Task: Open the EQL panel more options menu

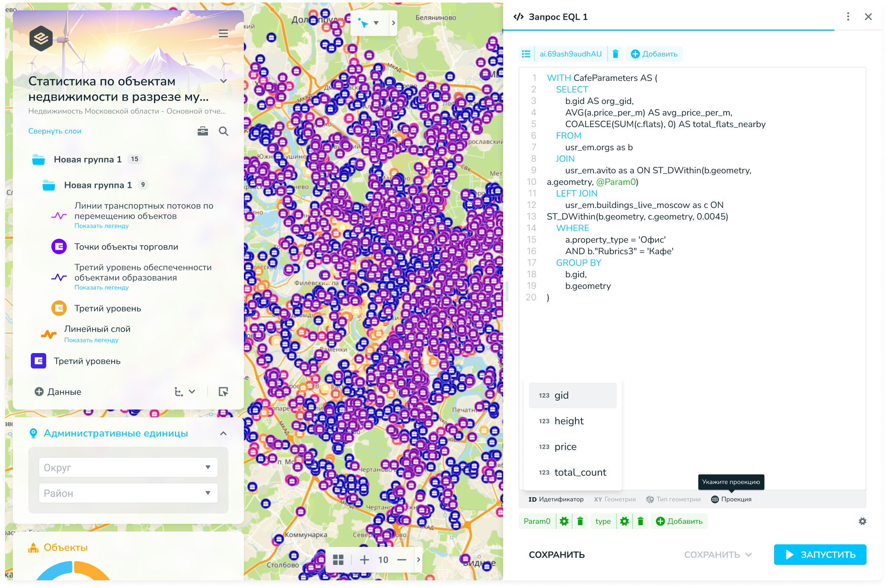Action: coord(848,17)
